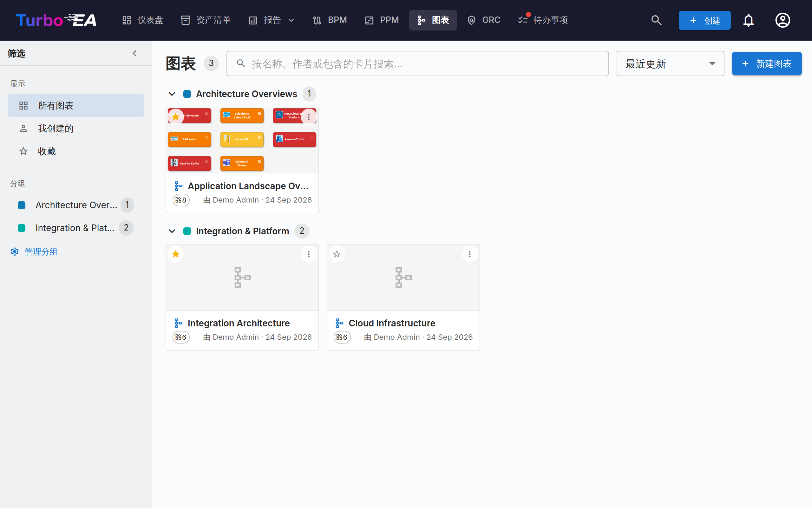Open more options for Integration Architecture card
The image size is (812, 508).
pyautogui.click(x=309, y=254)
